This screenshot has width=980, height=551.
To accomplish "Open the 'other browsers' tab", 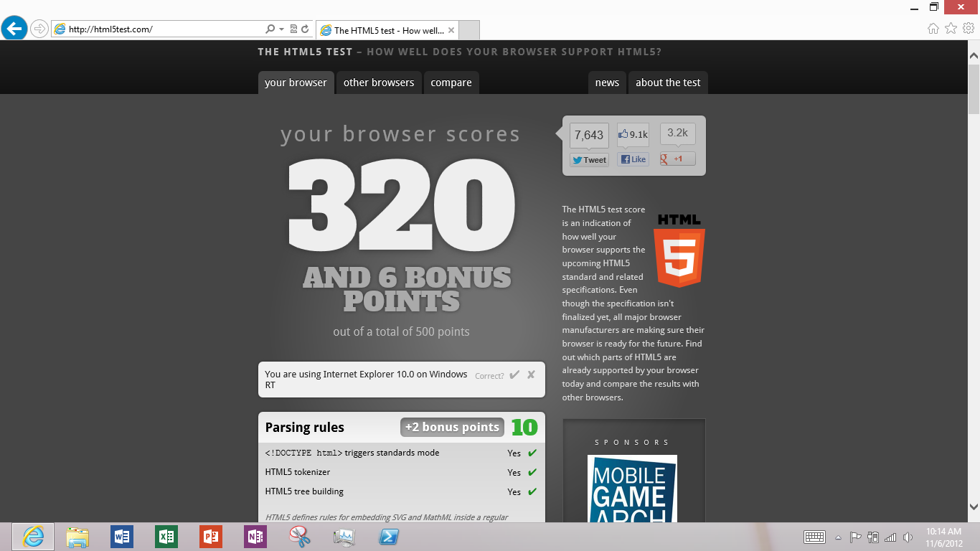I will point(379,83).
